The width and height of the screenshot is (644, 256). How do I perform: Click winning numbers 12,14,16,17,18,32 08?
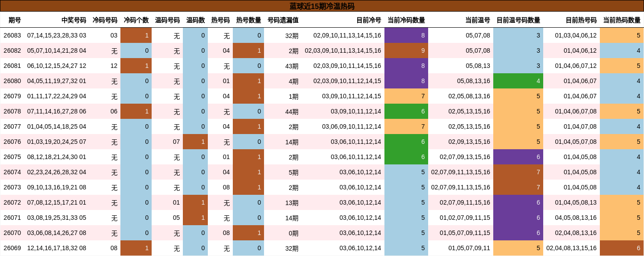[x=57, y=248]
